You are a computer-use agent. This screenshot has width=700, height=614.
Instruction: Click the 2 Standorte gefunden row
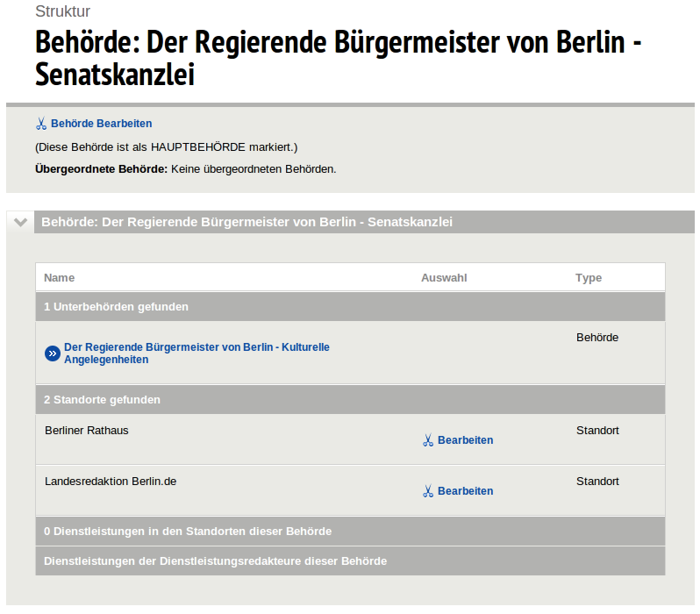coord(351,400)
